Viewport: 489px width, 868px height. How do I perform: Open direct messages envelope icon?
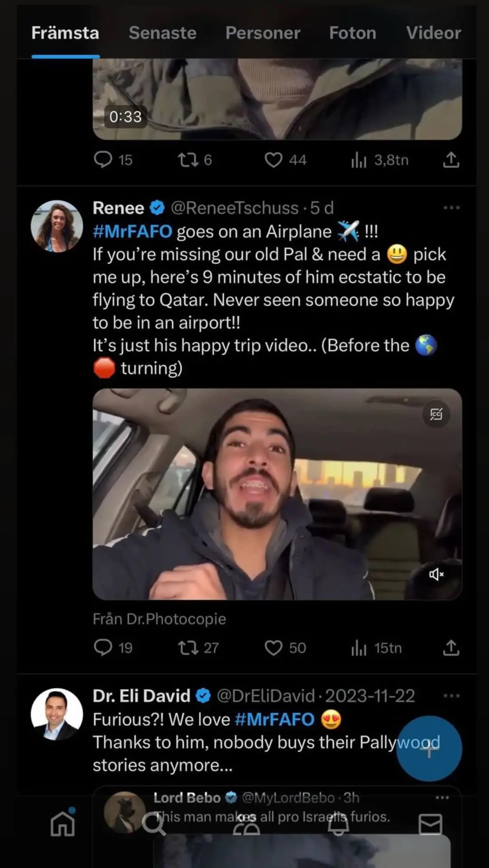click(x=430, y=824)
